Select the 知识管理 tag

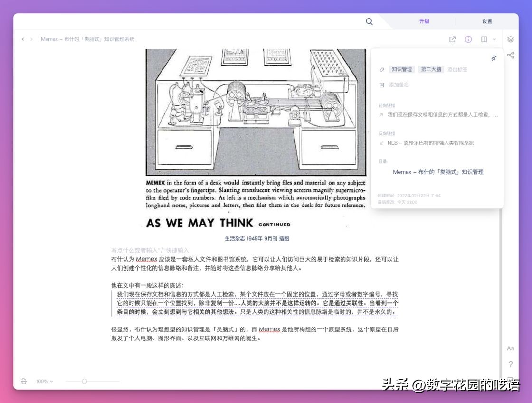click(402, 69)
